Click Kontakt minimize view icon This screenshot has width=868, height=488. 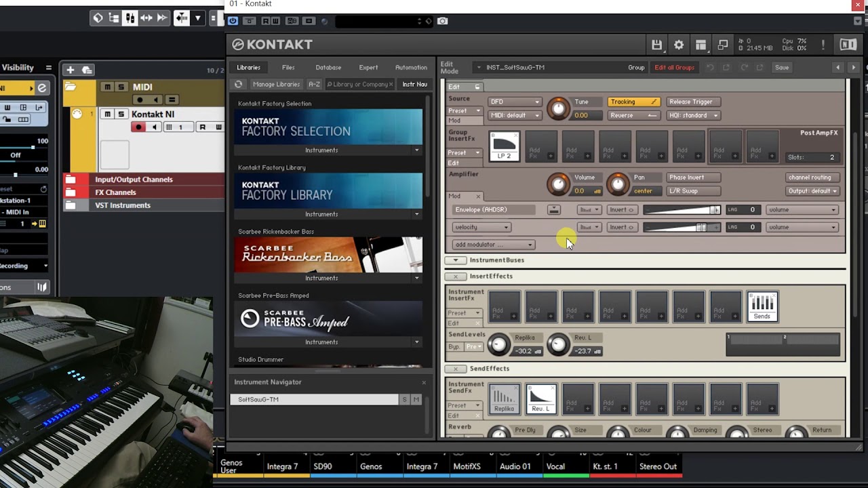coord(723,45)
